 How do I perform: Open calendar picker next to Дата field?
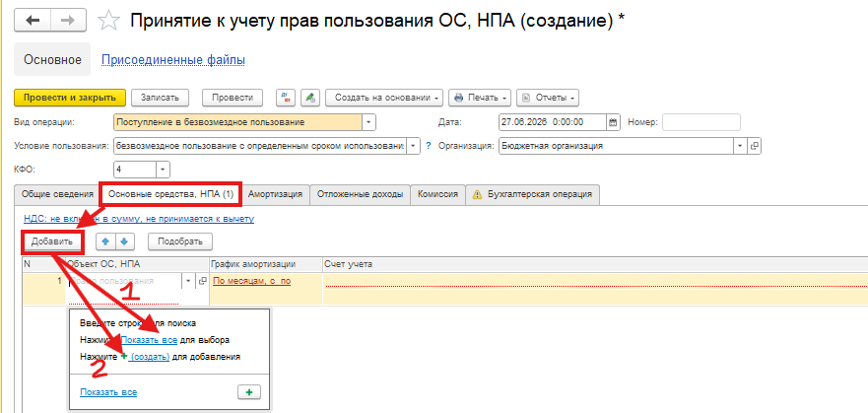click(612, 122)
